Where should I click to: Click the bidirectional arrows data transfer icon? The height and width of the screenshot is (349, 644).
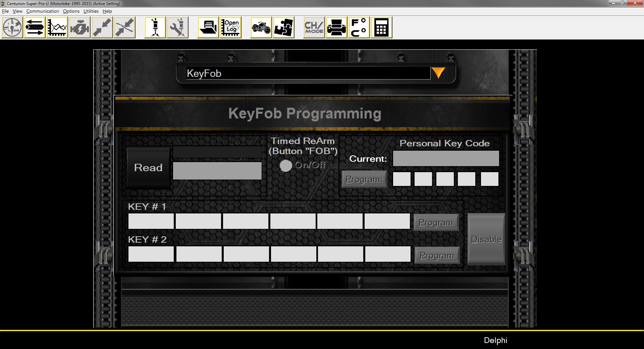tap(35, 28)
